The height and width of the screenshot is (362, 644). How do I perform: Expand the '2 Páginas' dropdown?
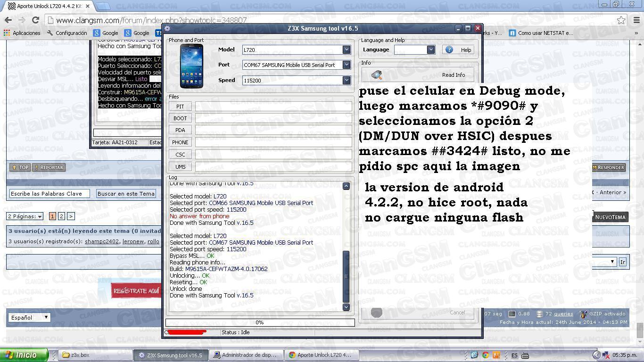click(x=25, y=216)
